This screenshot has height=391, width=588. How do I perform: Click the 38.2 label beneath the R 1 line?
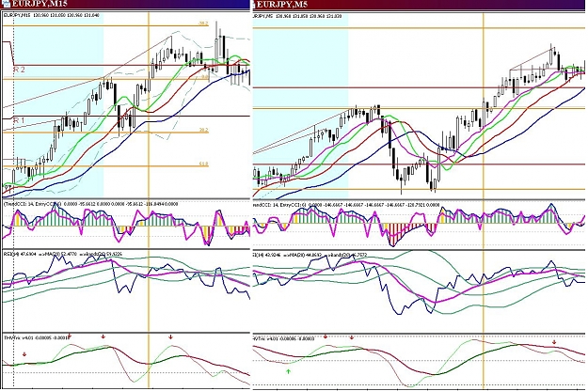(x=203, y=130)
